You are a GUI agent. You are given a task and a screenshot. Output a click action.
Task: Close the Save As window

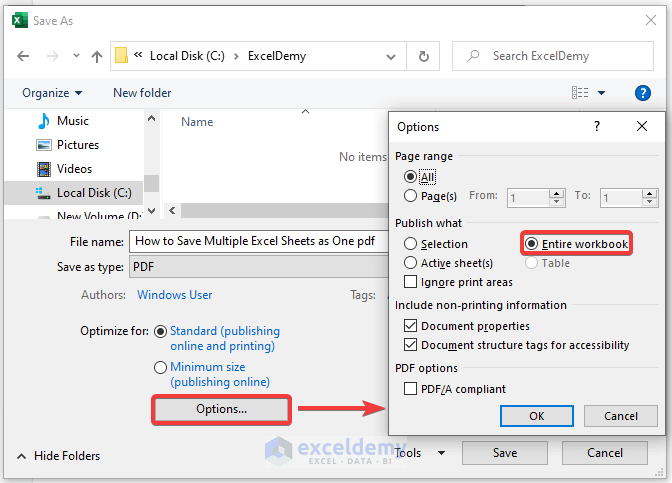[651, 20]
